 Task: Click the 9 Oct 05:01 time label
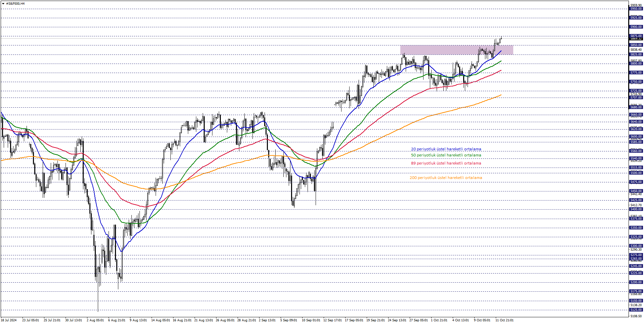click(482, 320)
